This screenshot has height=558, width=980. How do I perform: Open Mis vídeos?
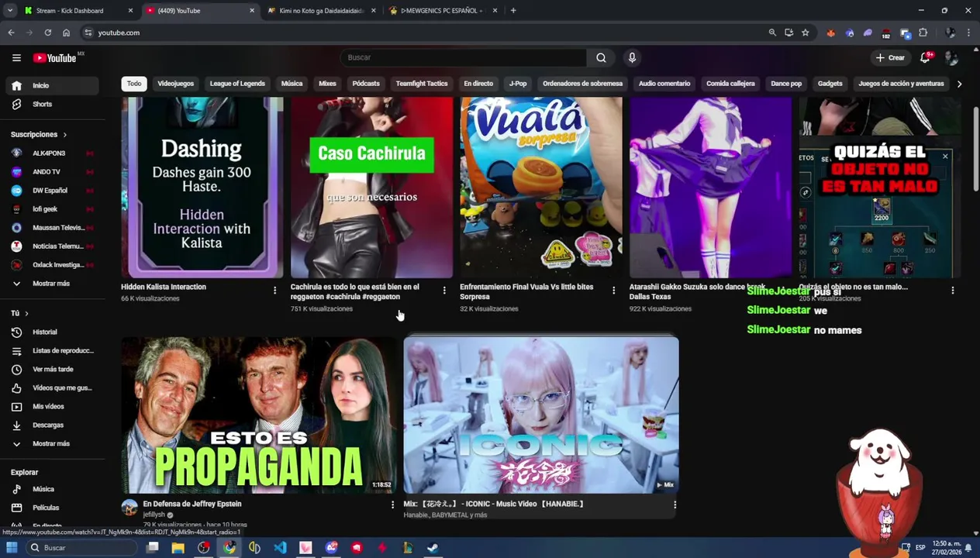50,406
